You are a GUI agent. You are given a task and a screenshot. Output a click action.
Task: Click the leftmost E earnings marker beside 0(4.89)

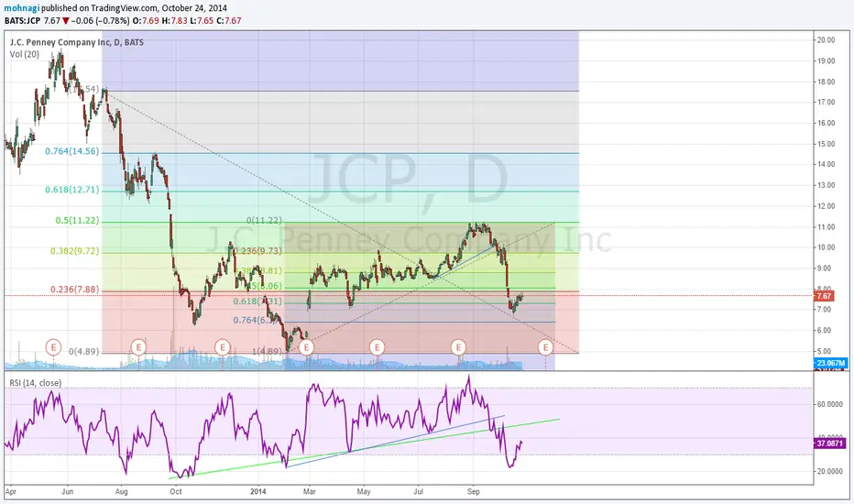(x=53, y=346)
